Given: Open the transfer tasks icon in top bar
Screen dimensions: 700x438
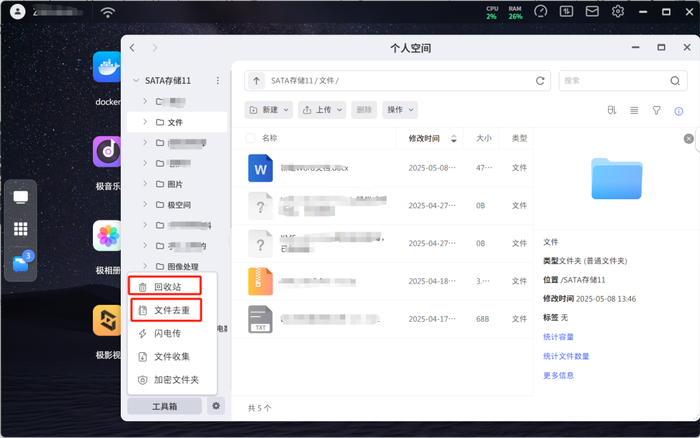Looking at the screenshot, I should coord(567,11).
